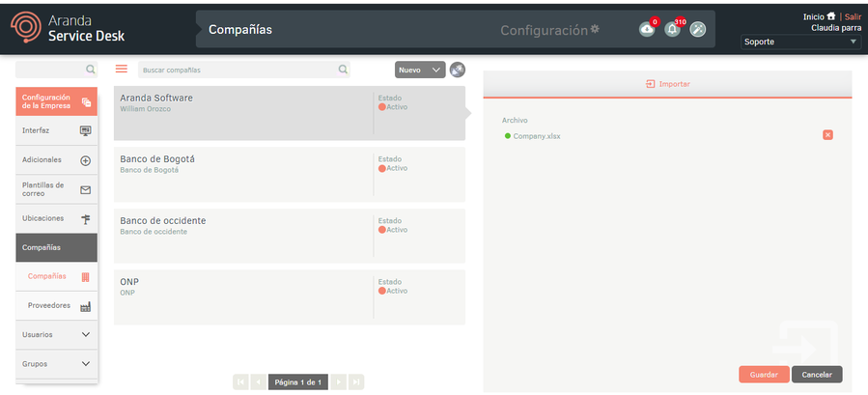This screenshot has width=868, height=395.
Task: Click the Claudia parra user name
Action: [836, 28]
